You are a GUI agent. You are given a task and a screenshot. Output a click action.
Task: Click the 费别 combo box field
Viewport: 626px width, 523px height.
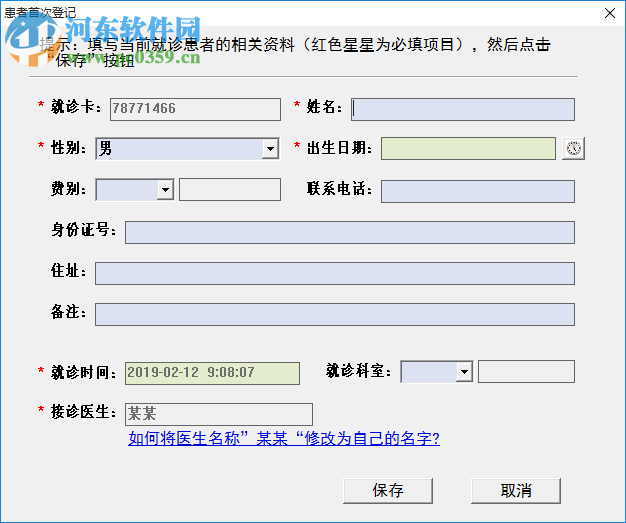pos(135,190)
